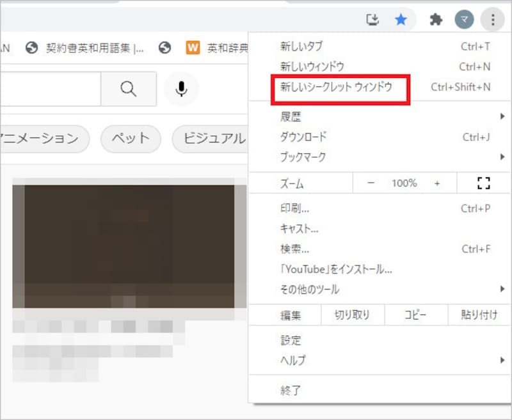Select 新しいシークレット ウィンドウ menu item
The image size is (512, 420).
point(336,87)
